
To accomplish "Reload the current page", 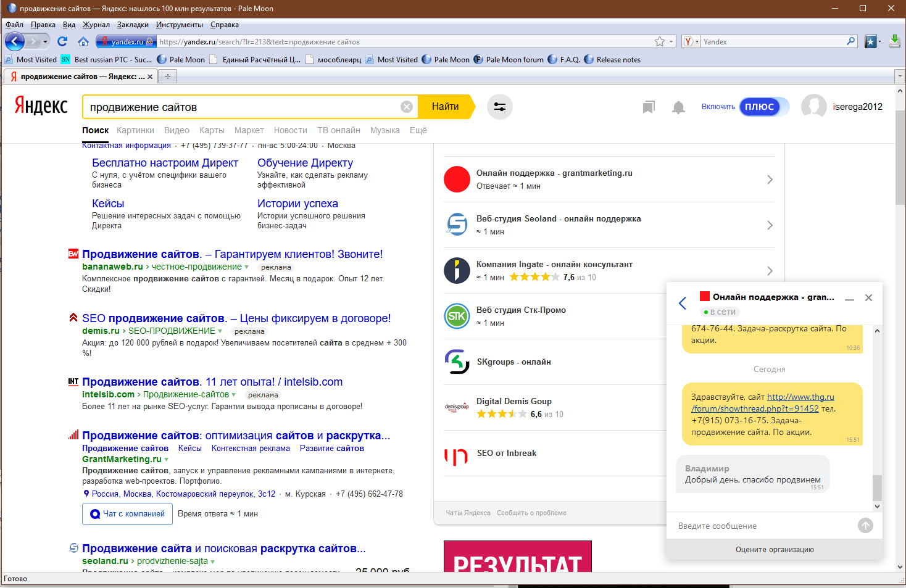I will [62, 41].
